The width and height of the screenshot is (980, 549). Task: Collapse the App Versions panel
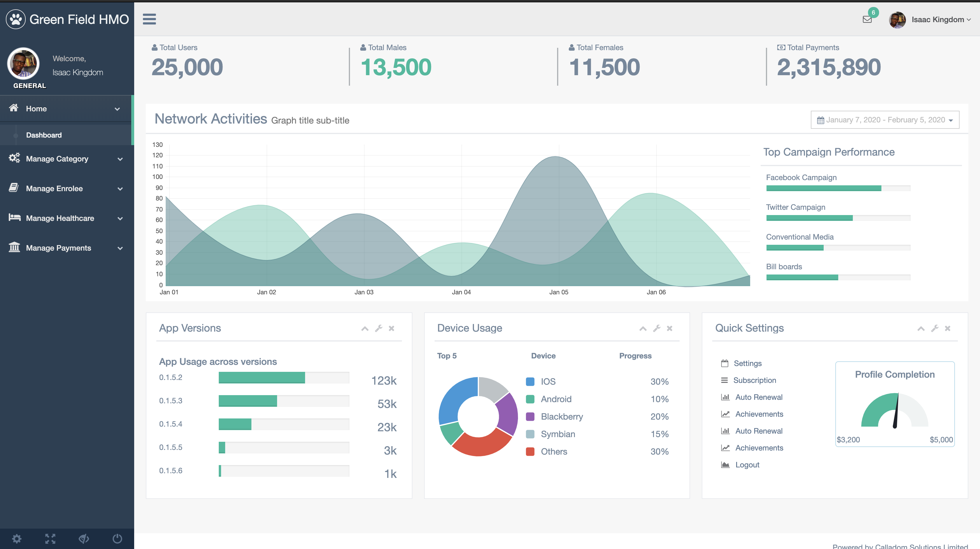pyautogui.click(x=365, y=328)
